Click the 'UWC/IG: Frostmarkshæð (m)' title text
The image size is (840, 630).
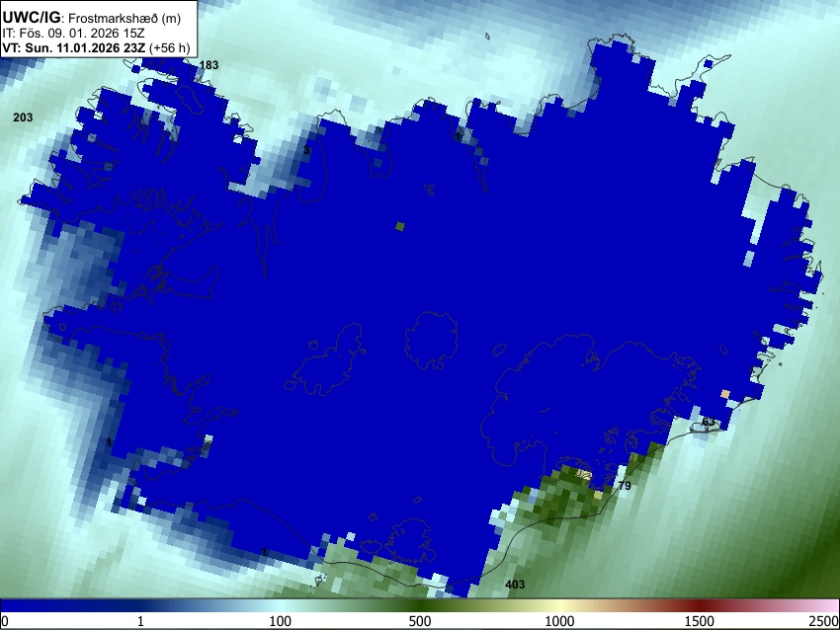[91, 18]
